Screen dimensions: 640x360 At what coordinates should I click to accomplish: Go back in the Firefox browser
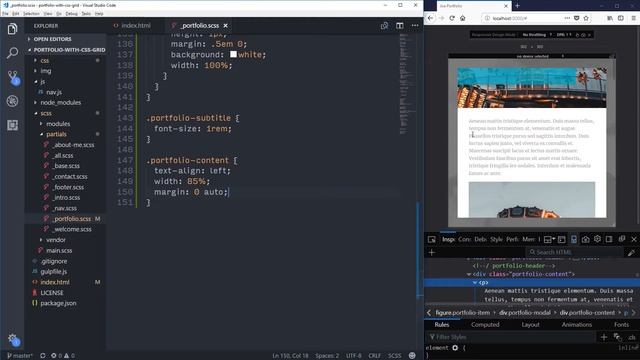(431, 18)
